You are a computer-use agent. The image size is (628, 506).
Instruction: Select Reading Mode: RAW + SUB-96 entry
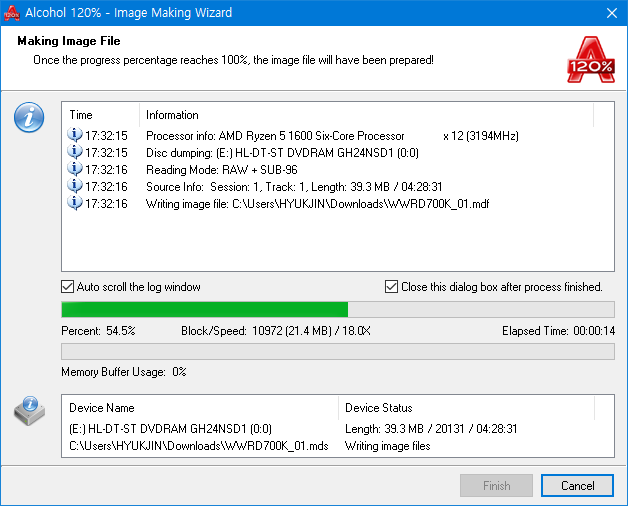[x=222, y=170]
